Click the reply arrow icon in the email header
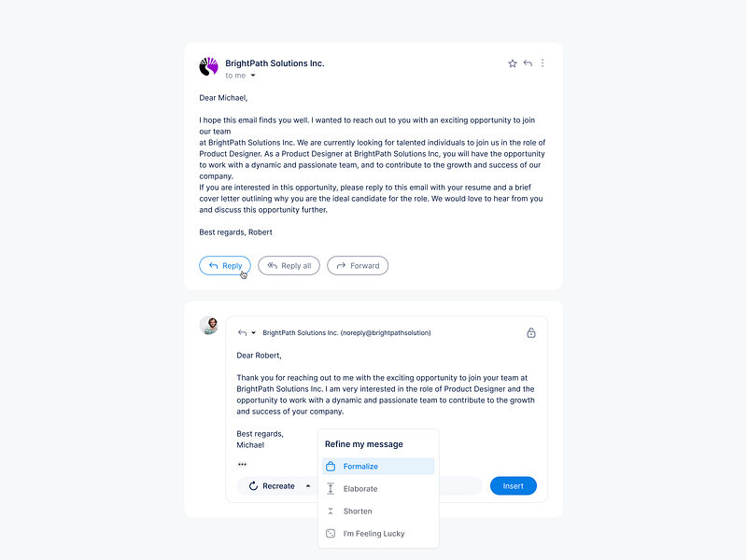 click(x=527, y=63)
